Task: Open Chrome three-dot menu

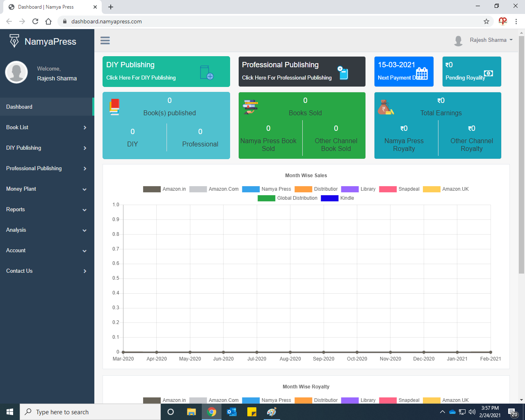Action: [x=516, y=21]
